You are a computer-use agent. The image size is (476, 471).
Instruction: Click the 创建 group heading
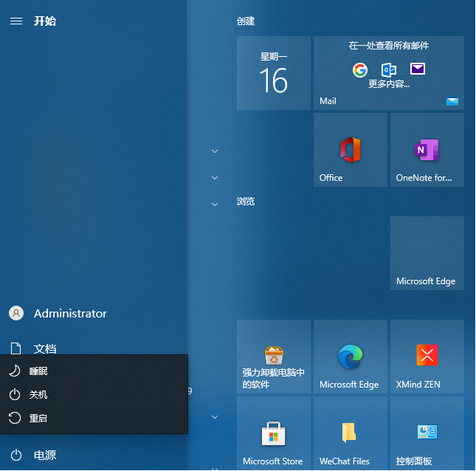pos(246,21)
